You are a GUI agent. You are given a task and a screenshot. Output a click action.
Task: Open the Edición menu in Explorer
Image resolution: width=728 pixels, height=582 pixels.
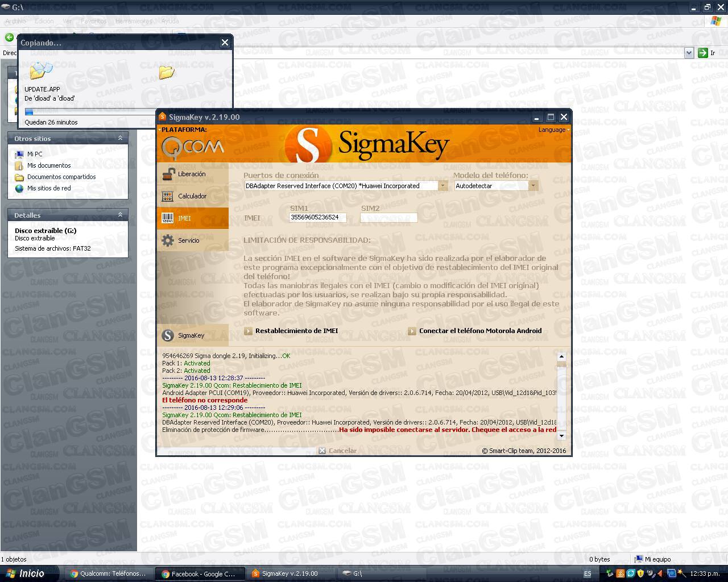pyautogui.click(x=44, y=21)
